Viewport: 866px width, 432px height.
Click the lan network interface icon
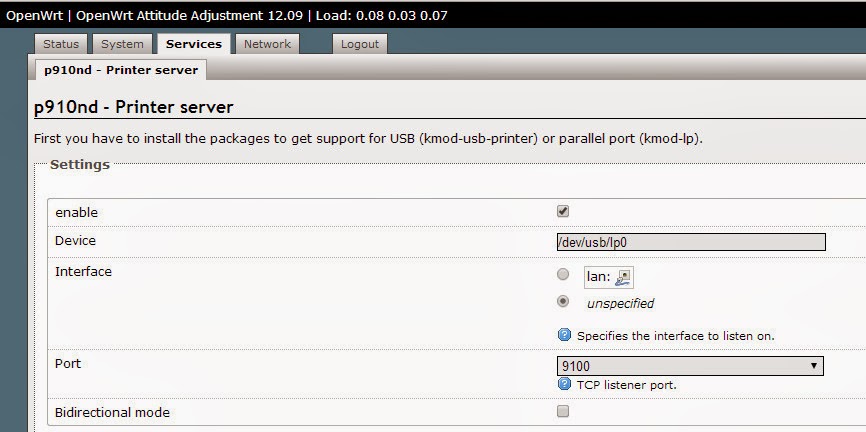[x=624, y=277]
